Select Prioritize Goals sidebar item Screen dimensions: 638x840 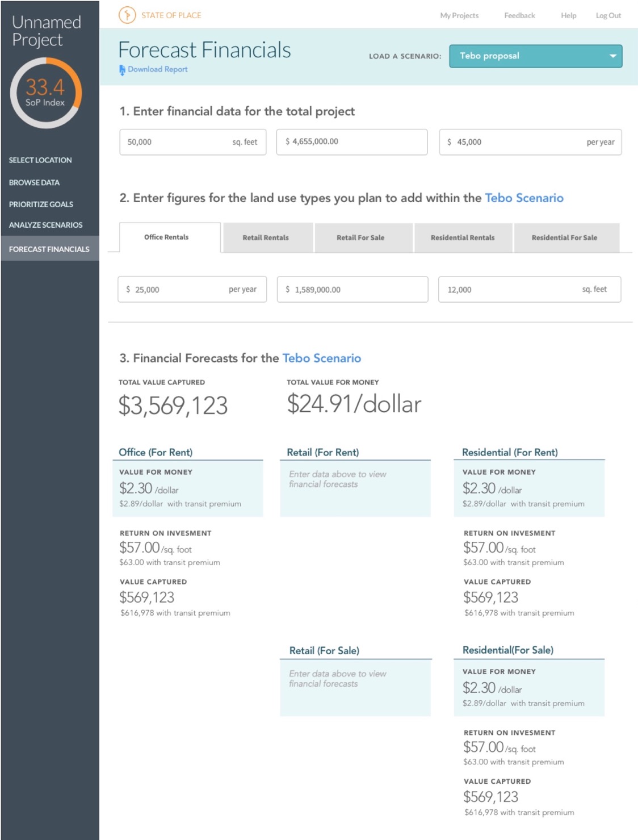pos(41,204)
